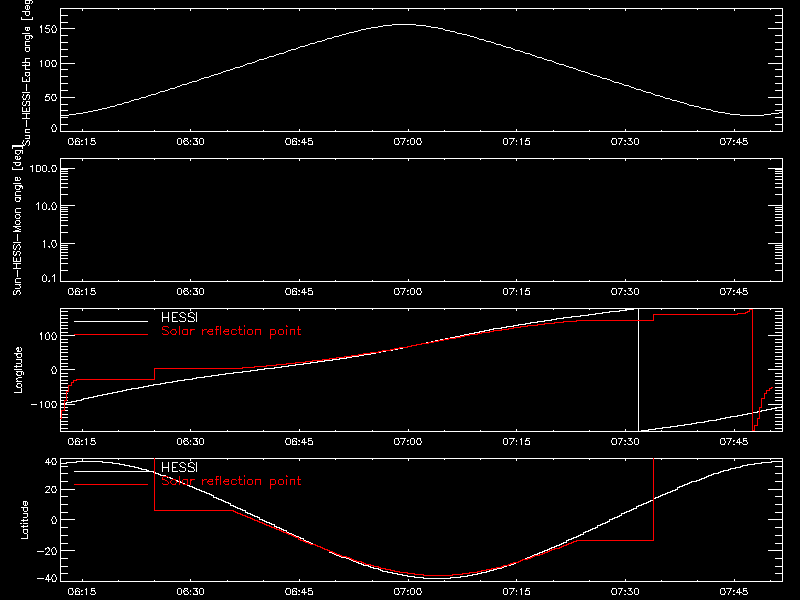The height and width of the screenshot is (600, 800).
Task: Click 50 tick label on Earth angle plot
Action: coord(51,97)
